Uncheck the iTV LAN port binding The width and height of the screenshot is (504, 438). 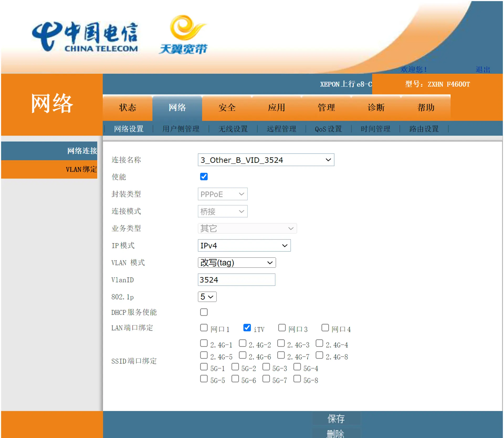[x=247, y=327]
